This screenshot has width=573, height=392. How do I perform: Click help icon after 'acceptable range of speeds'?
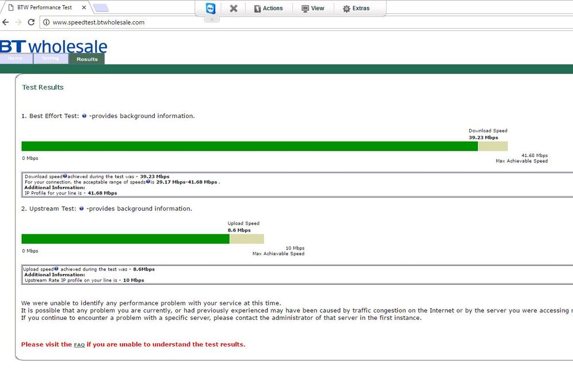(147, 182)
